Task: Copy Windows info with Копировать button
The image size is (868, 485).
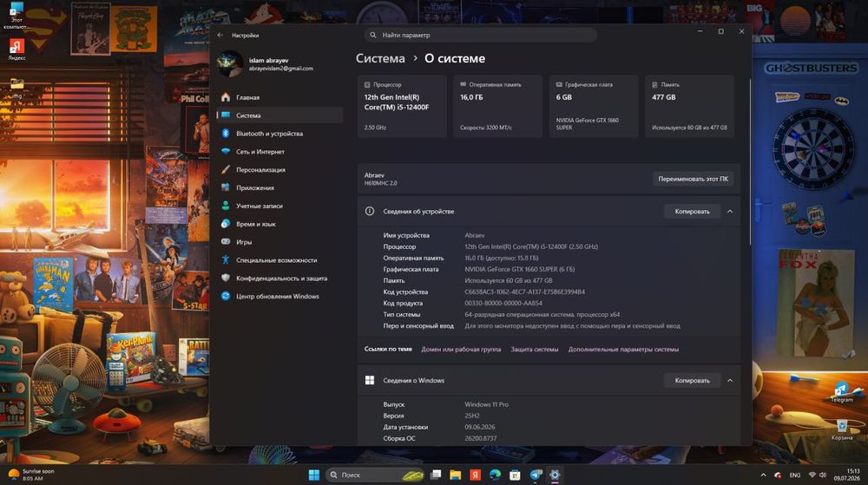Action: (x=692, y=381)
